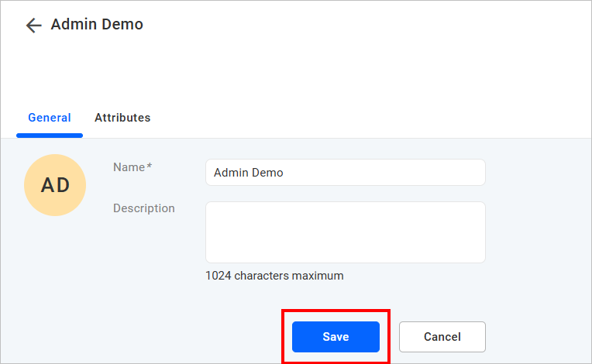Click the '1024 characters maximum' hint text
Image resolution: width=592 pixels, height=364 pixels.
[x=274, y=276]
